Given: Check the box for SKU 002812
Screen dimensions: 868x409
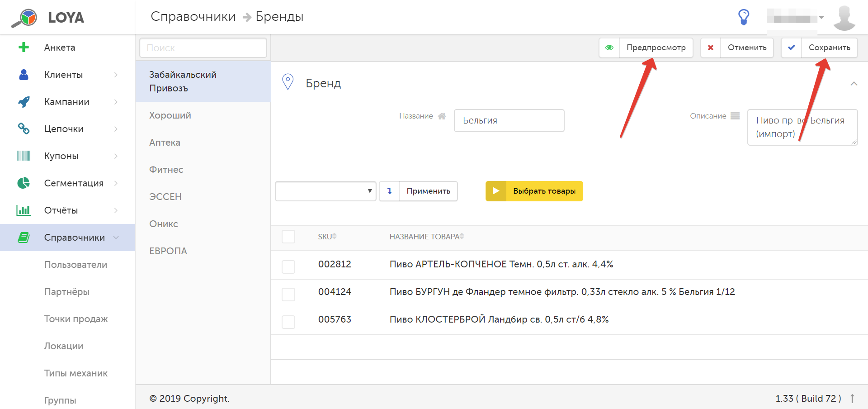Looking at the screenshot, I should coord(288,267).
